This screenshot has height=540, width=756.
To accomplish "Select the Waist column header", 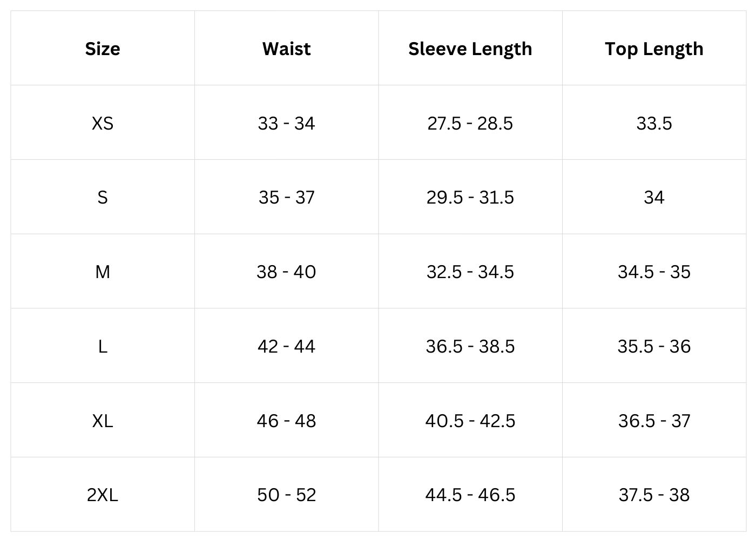I will pos(286,49).
